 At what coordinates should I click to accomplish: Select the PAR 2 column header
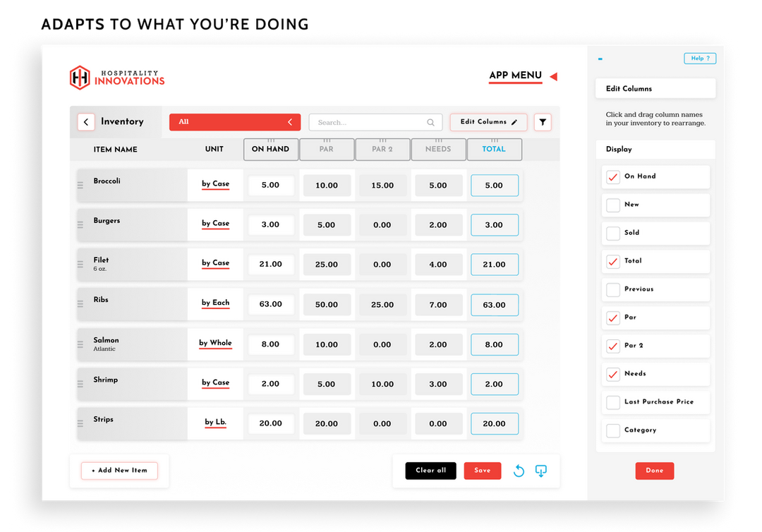pyautogui.click(x=382, y=149)
